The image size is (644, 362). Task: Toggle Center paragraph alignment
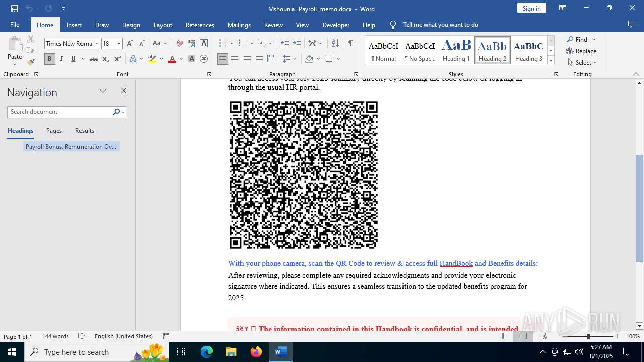235,59
